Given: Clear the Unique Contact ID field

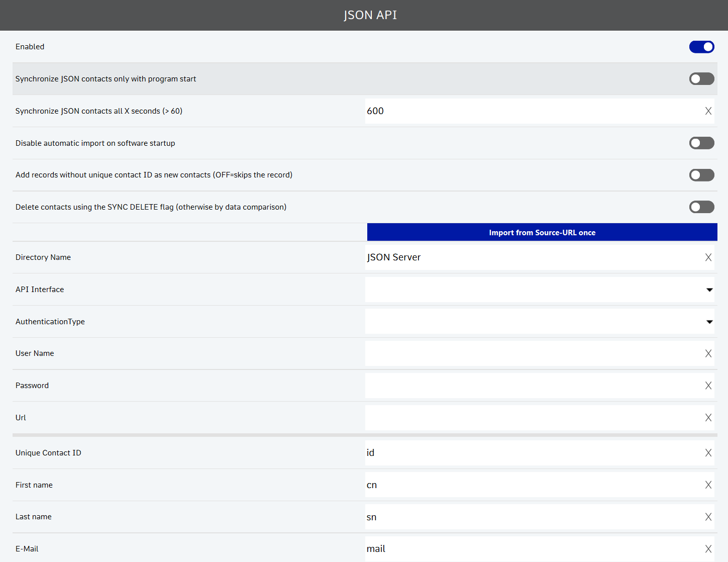Looking at the screenshot, I should tap(708, 453).
